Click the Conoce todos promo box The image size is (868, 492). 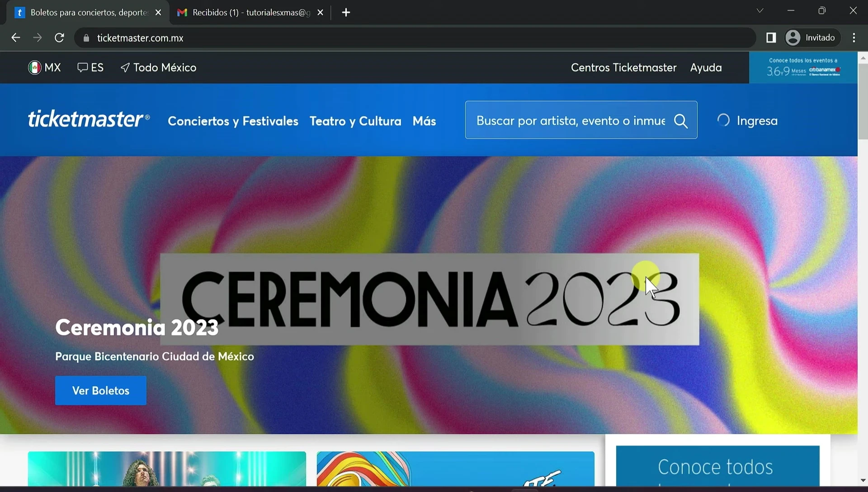click(x=717, y=466)
